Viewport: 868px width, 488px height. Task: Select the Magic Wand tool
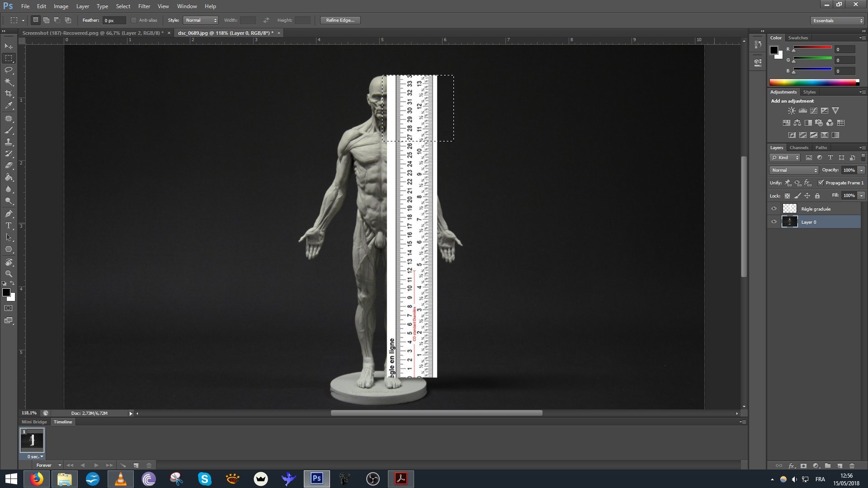[9, 82]
